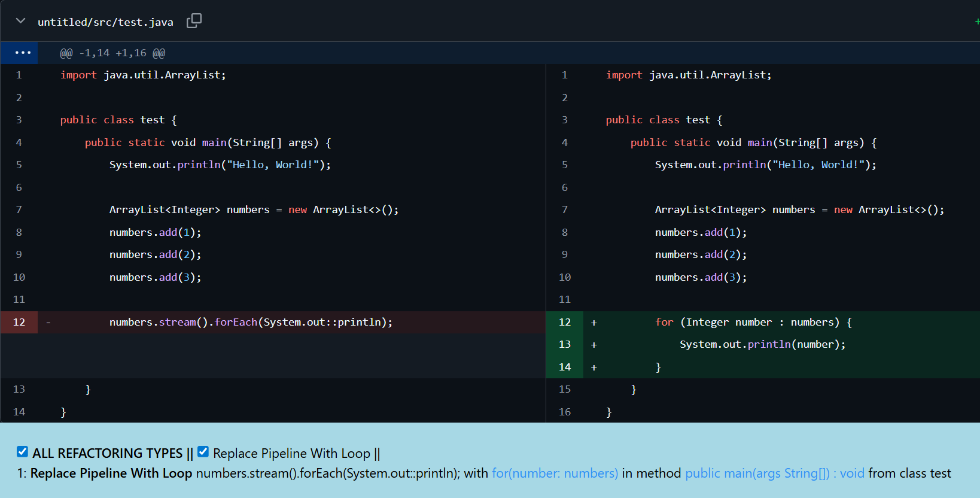Screen dimensions: 980x498
Task: Click the removed numbers.stream().forEach code line
Action: tap(251, 322)
